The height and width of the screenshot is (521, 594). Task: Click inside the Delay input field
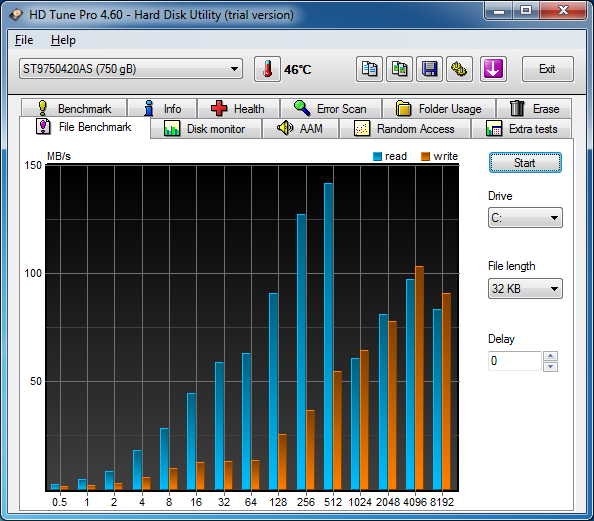pyautogui.click(x=515, y=361)
